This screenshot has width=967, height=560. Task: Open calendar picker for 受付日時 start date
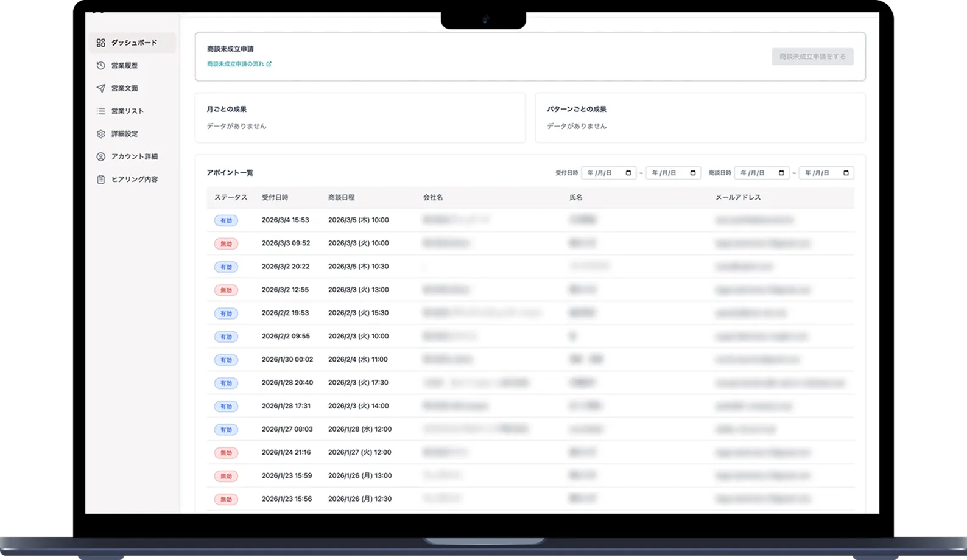tap(628, 173)
